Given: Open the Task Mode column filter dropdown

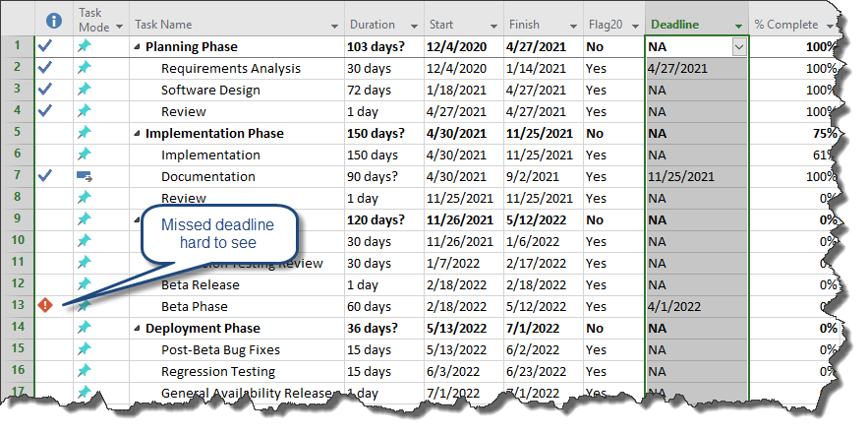Looking at the screenshot, I should [120, 27].
